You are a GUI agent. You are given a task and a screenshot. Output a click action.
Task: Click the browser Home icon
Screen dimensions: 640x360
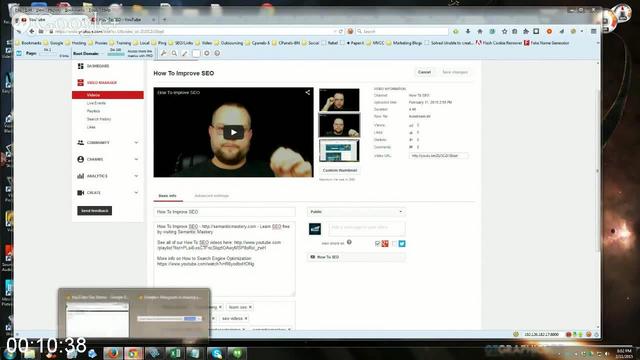click(480, 31)
